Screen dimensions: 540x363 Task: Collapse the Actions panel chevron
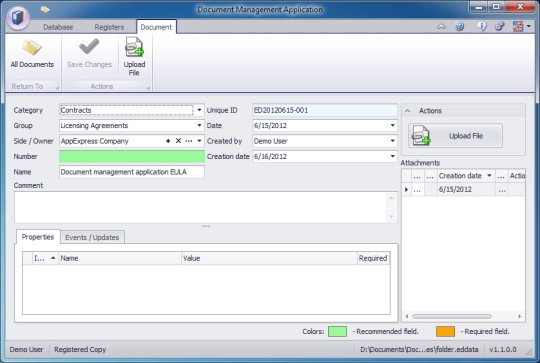(408, 111)
